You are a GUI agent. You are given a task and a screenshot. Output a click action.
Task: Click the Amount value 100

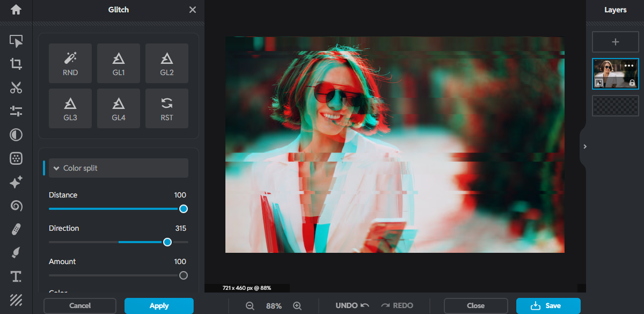pos(180,261)
